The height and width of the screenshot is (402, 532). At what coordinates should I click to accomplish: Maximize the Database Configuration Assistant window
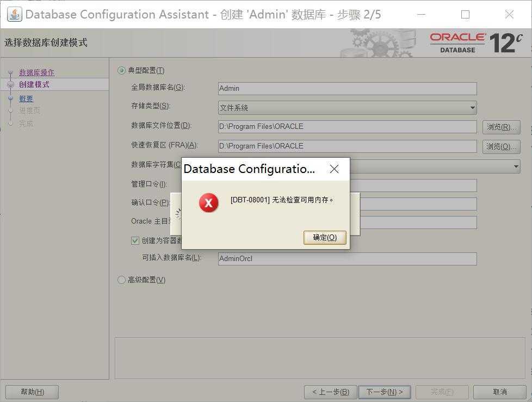click(x=466, y=15)
